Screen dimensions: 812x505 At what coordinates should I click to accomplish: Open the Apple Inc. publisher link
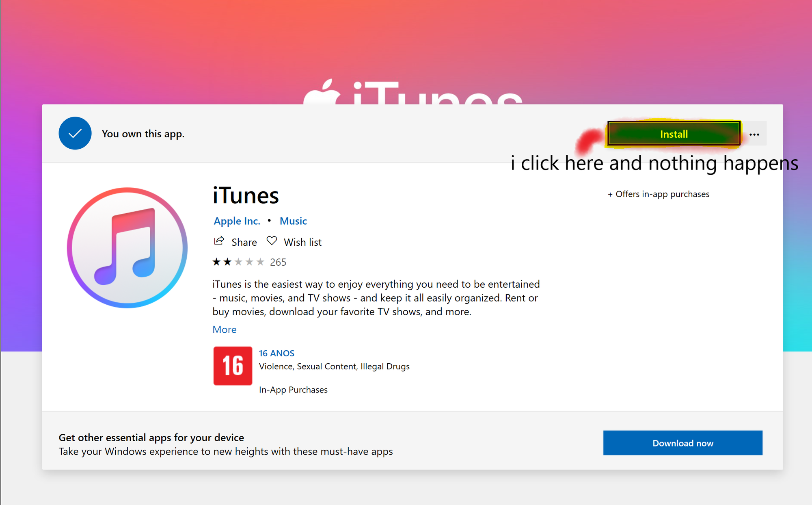237,221
